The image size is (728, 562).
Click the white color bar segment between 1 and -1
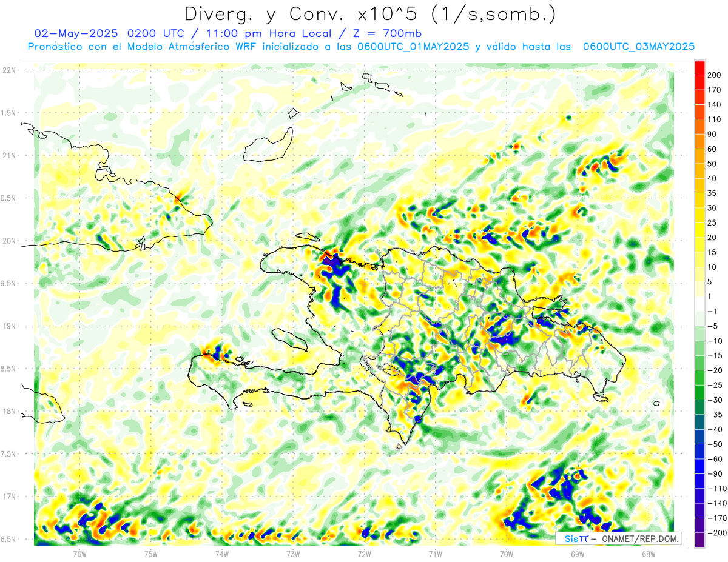pos(699,304)
